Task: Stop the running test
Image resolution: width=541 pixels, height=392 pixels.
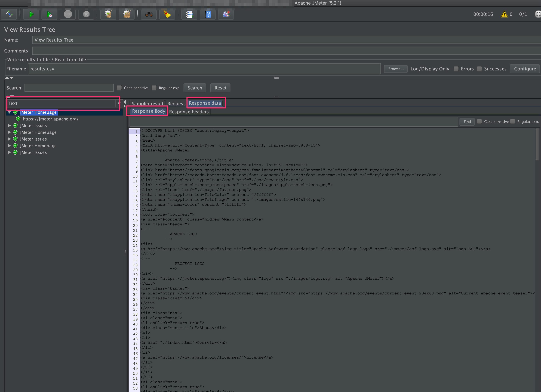Action: [67, 14]
